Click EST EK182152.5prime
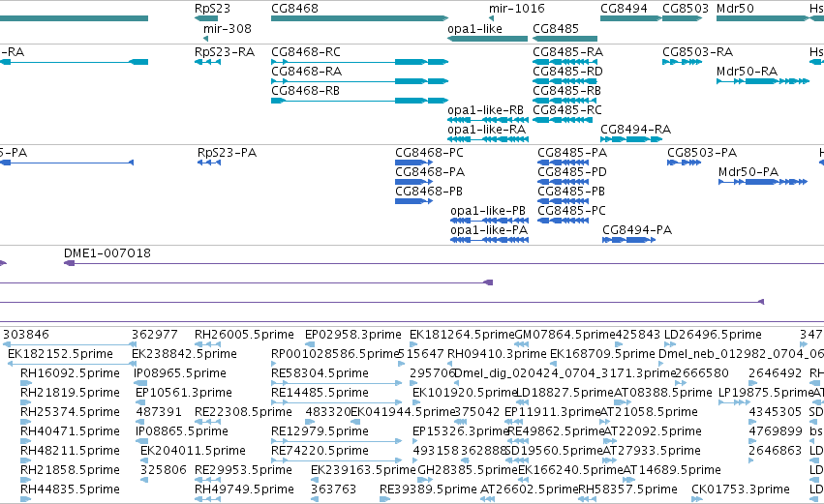824x504 pixels. (x=60, y=354)
